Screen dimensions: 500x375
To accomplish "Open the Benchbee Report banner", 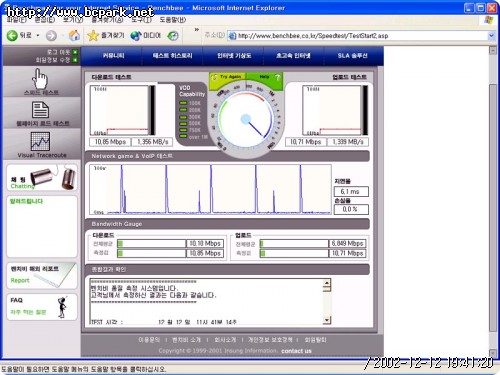I will click(x=42, y=276).
